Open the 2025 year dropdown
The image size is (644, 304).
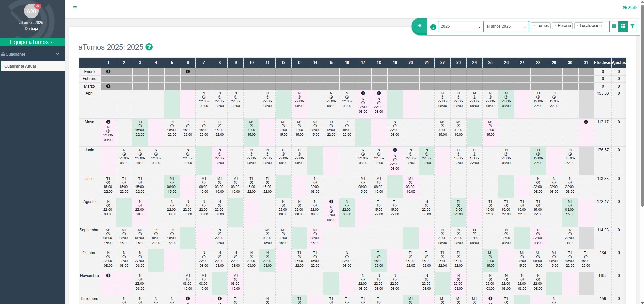click(460, 26)
